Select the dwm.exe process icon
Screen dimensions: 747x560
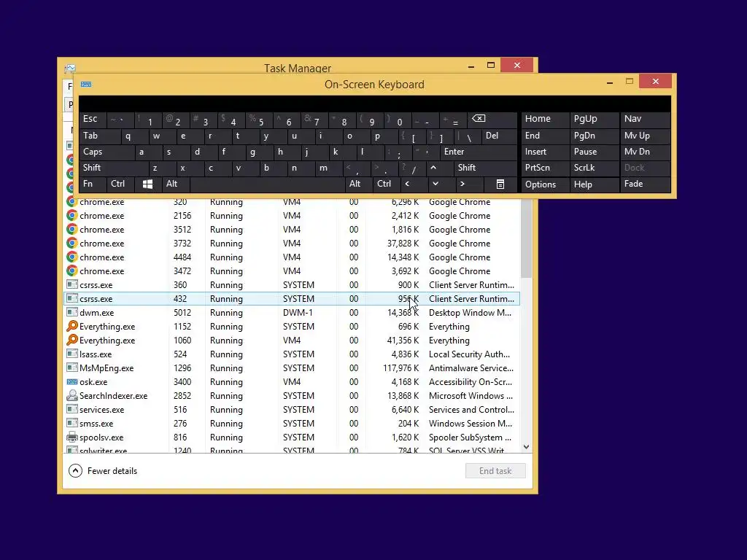pyautogui.click(x=72, y=313)
